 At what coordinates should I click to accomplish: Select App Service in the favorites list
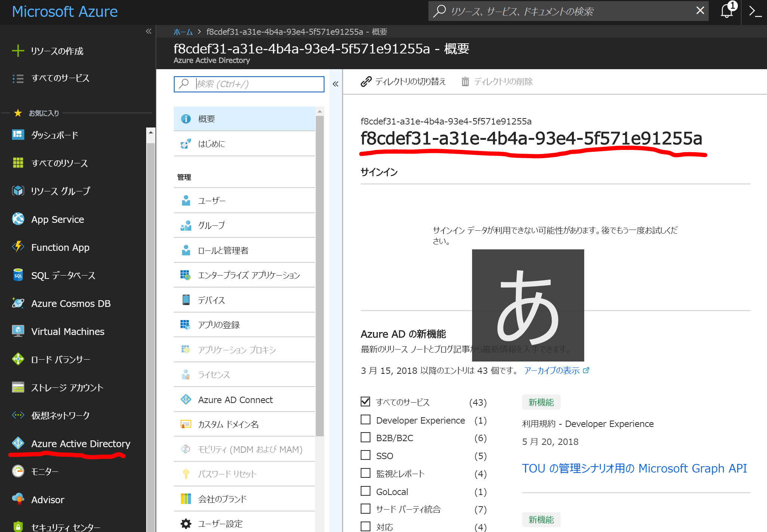(x=57, y=219)
